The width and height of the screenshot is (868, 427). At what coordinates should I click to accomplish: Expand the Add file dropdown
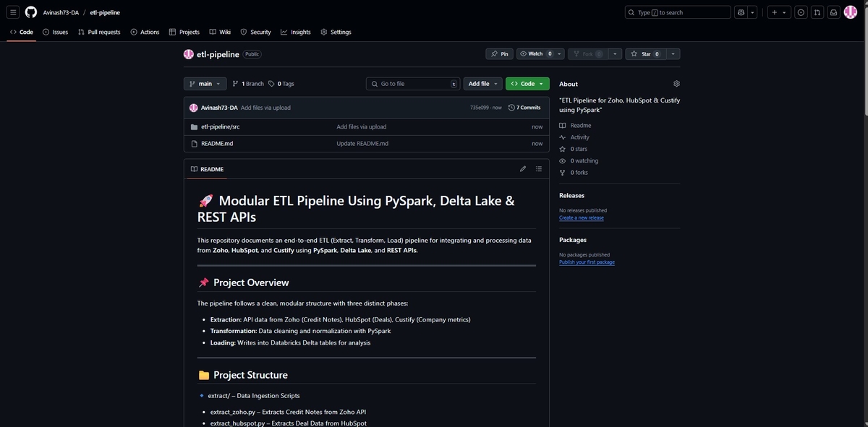coord(480,84)
